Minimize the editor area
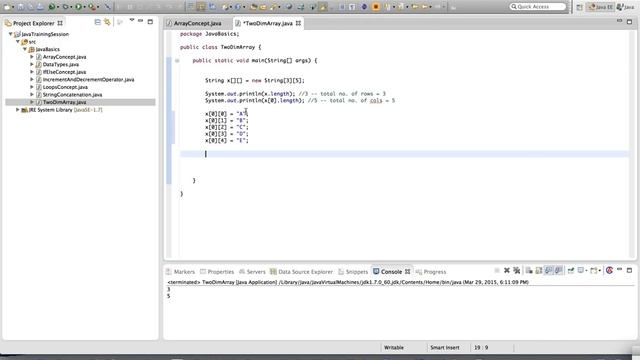Screen dimensions: 640x360 (x=619, y=20)
